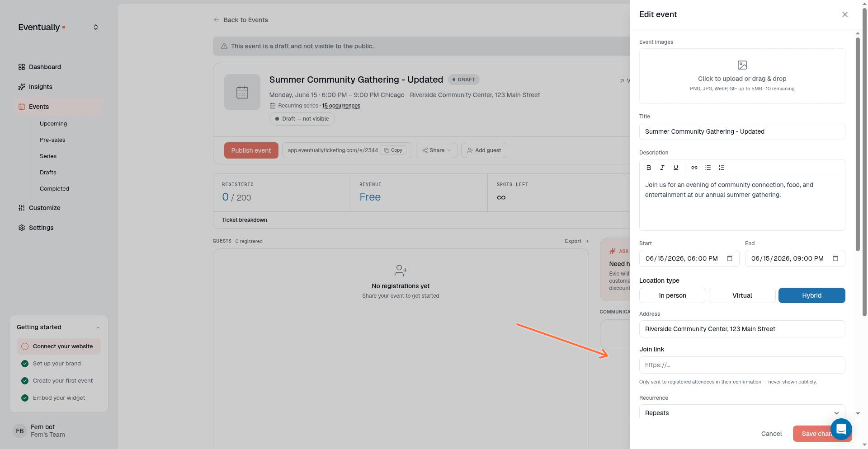Click the image upload icon
This screenshot has height=449, width=868.
[742, 65]
